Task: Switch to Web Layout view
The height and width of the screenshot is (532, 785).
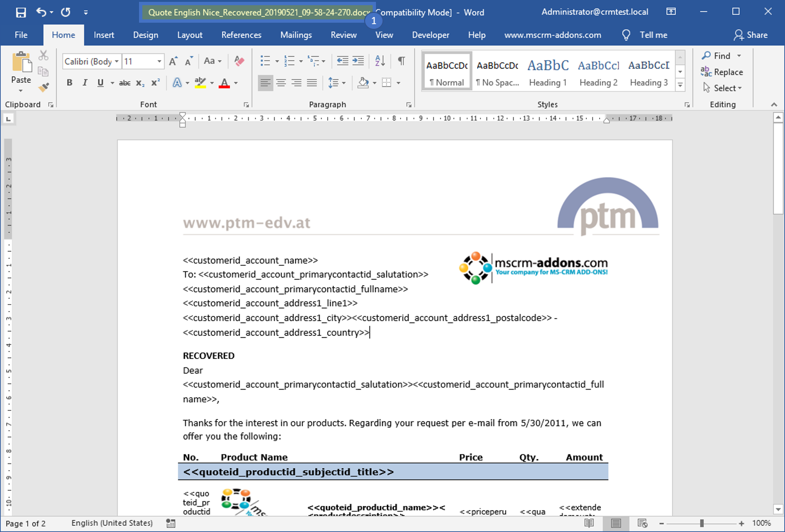Action: click(642, 523)
